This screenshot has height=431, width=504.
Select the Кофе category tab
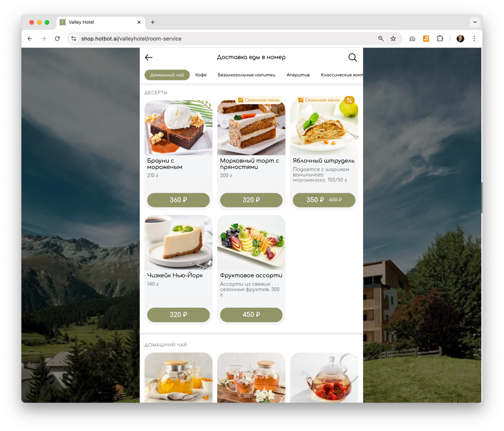click(x=201, y=75)
